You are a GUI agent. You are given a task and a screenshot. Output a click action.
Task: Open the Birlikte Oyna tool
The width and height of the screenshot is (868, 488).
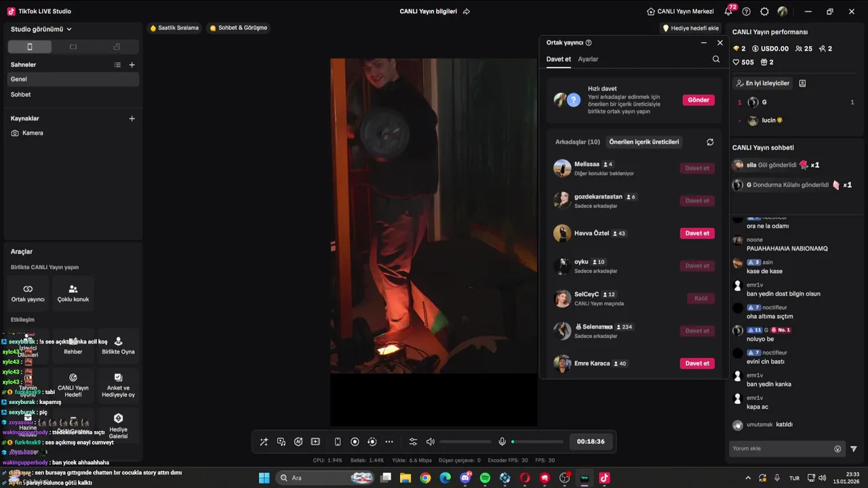click(x=118, y=345)
